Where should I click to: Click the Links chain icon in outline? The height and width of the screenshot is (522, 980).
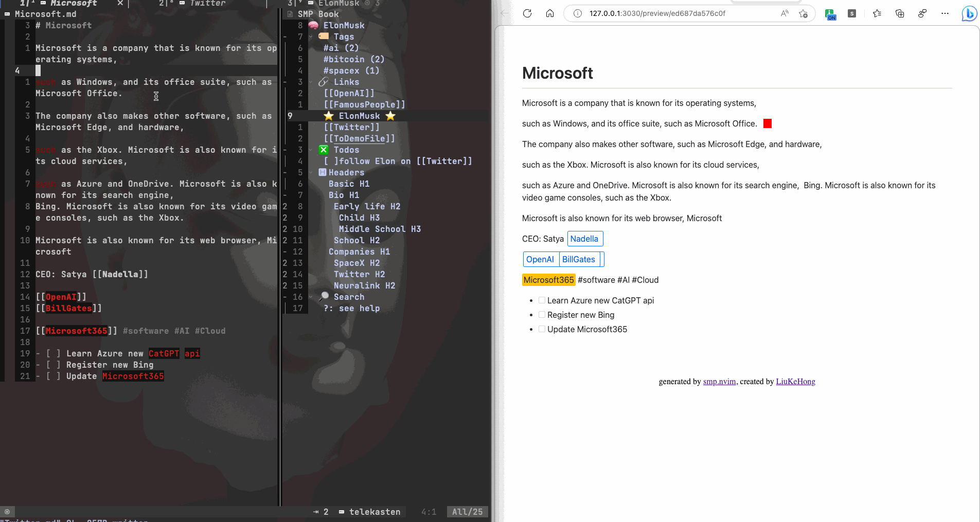(324, 82)
